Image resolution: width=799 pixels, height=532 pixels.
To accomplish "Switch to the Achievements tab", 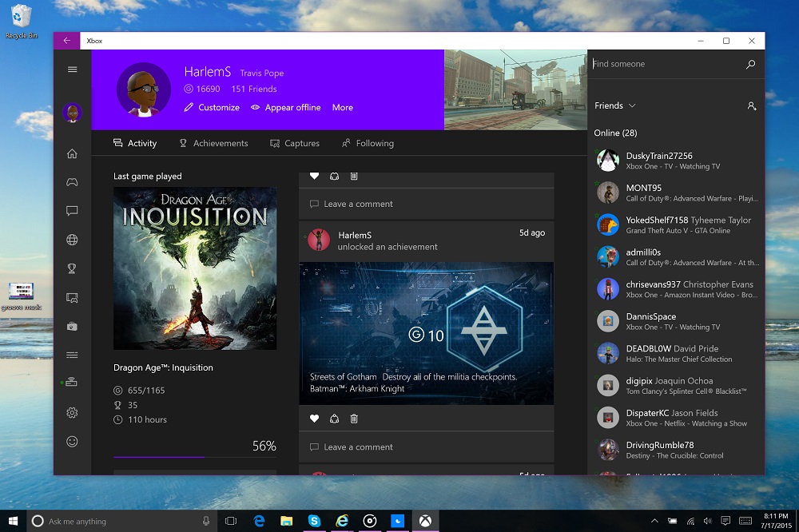I will click(x=213, y=143).
